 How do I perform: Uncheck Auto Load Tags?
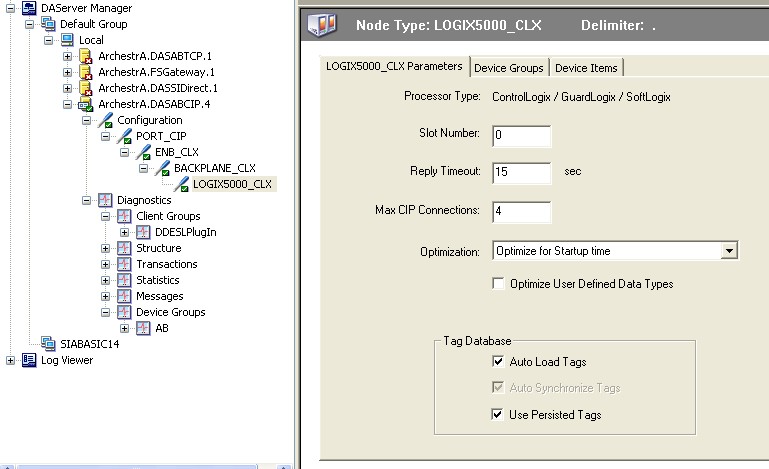point(499,362)
